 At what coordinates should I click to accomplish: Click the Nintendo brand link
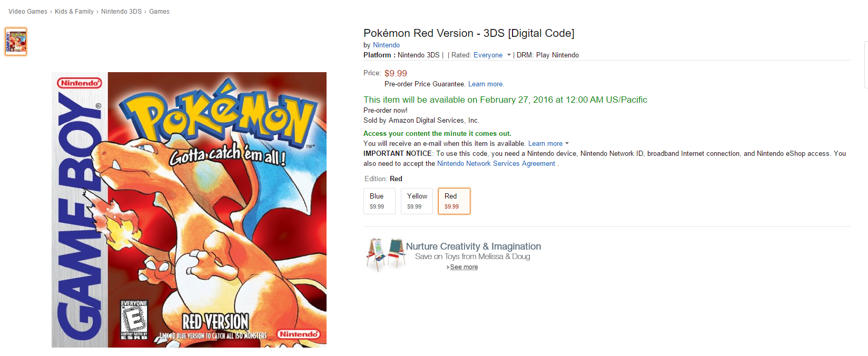click(x=386, y=45)
